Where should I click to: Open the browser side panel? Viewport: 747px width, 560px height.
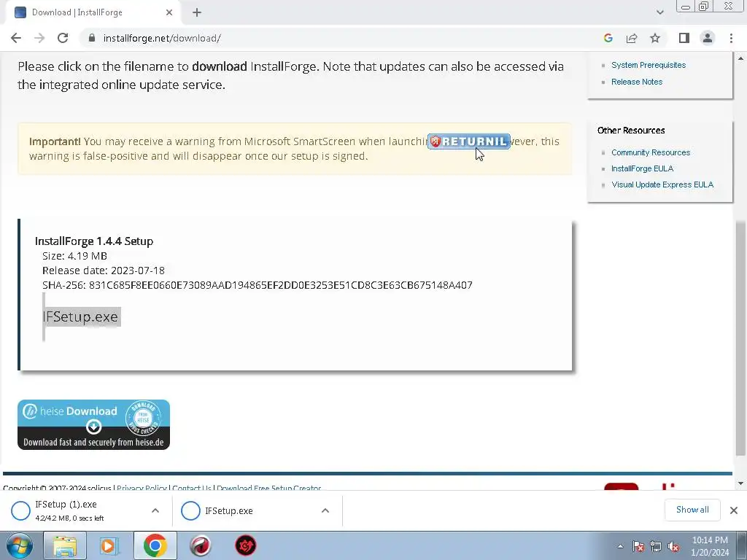click(684, 38)
